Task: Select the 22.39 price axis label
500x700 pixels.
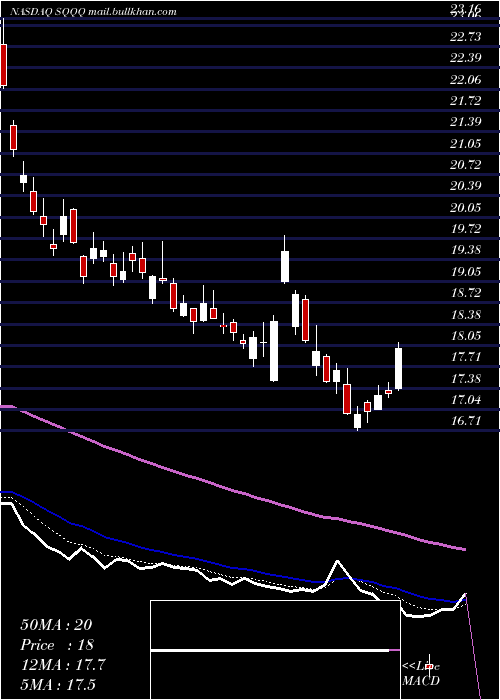Action: pos(466,58)
